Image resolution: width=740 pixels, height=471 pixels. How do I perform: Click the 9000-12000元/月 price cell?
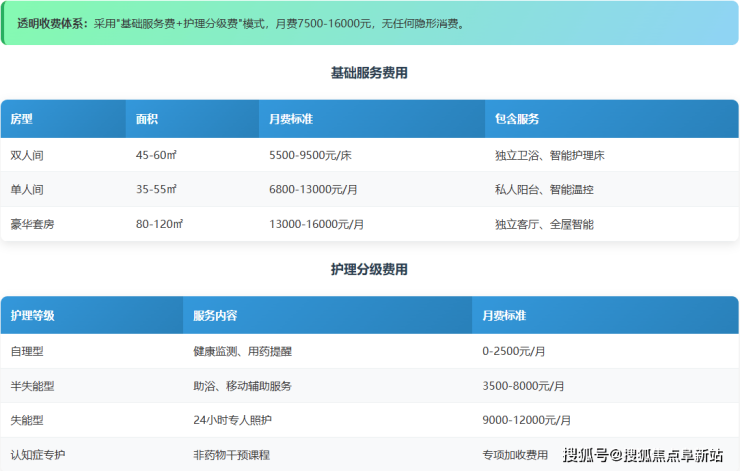[x=526, y=420]
